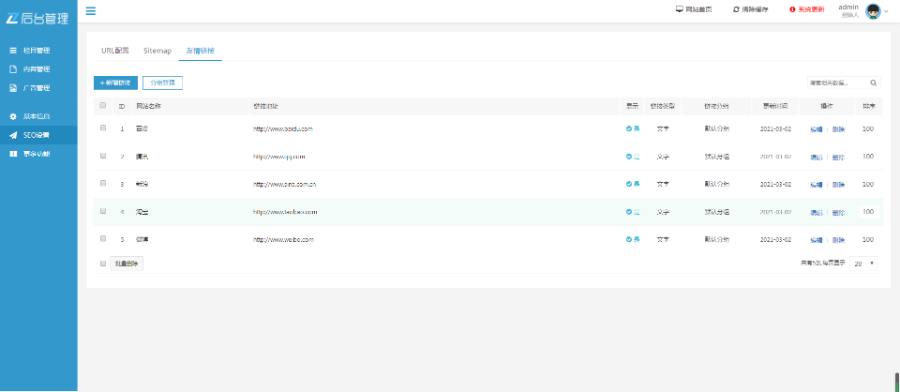The image size is (900, 392).
Task: Delete the qq.com link row
Action: pos(839,157)
